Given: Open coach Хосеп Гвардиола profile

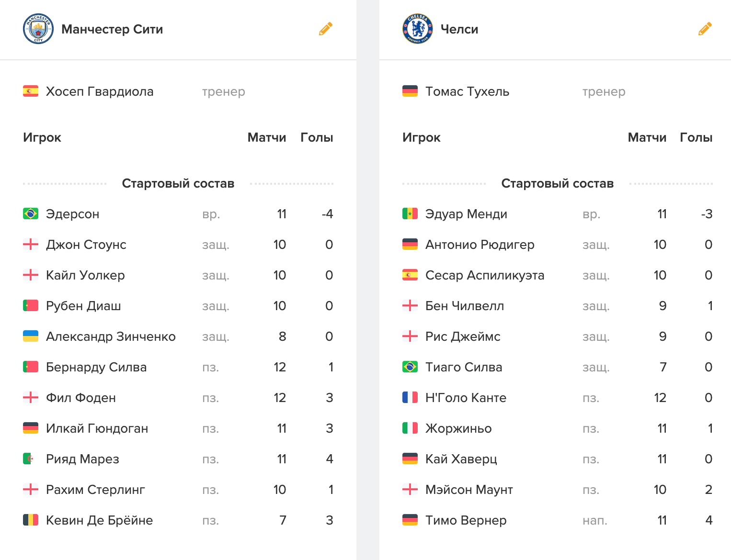Looking at the screenshot, I should coord(100,91).
